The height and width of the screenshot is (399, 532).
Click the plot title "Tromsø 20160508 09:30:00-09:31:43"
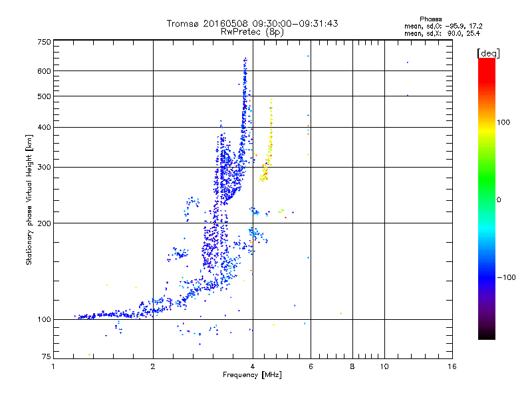(252, 23)
